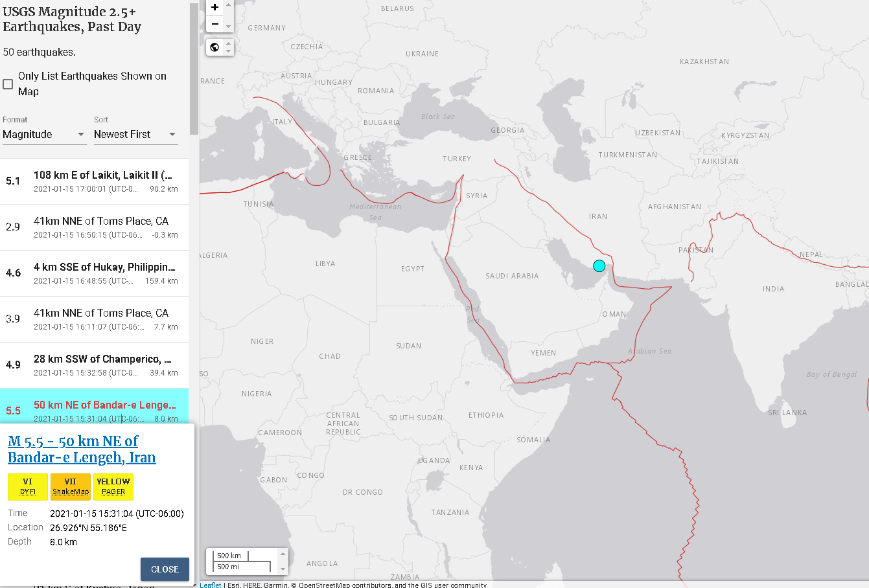Click down arrow beside zoom control
Screen dimensions: 869x588
pos(228,27)
